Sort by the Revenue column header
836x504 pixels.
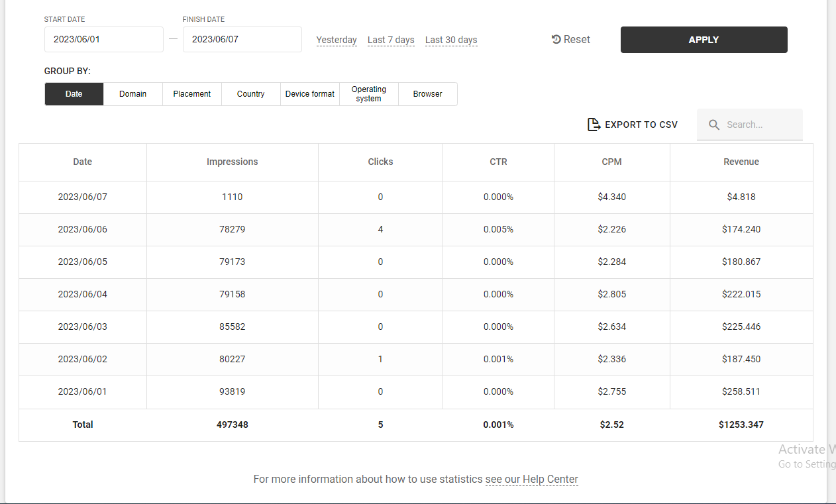click(741, 162)
